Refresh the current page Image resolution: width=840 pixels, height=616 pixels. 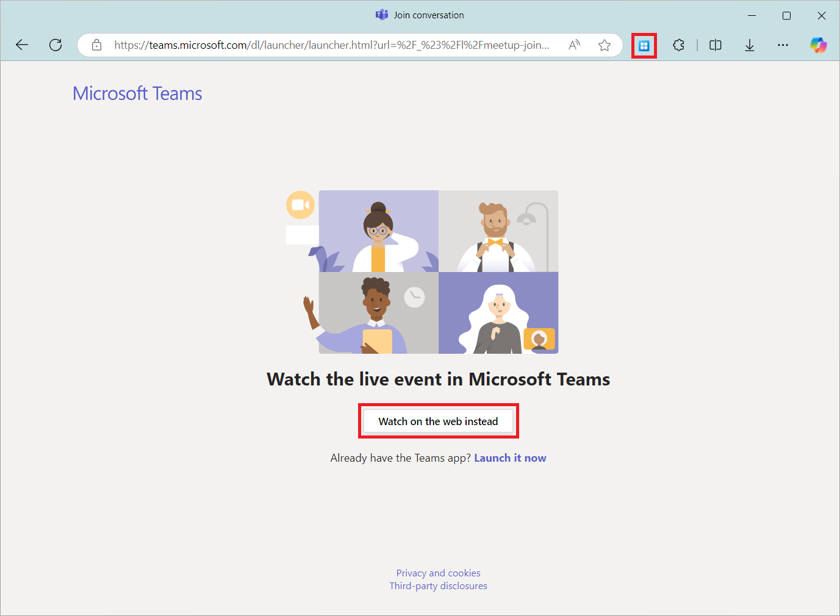[56, 45]
